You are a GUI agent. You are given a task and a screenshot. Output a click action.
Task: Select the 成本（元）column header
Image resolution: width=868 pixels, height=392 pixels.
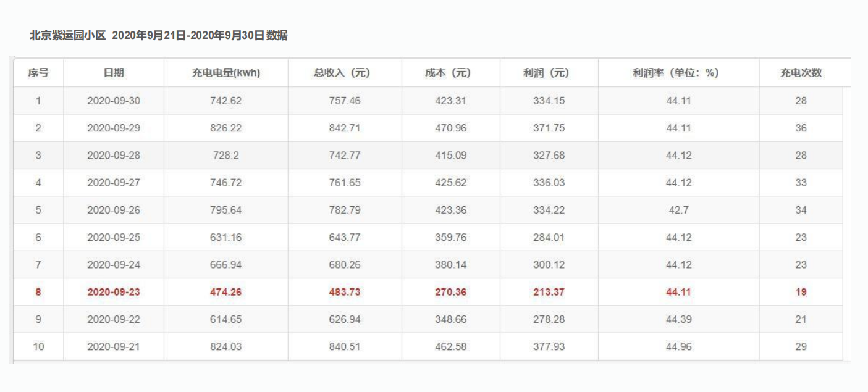450,73
